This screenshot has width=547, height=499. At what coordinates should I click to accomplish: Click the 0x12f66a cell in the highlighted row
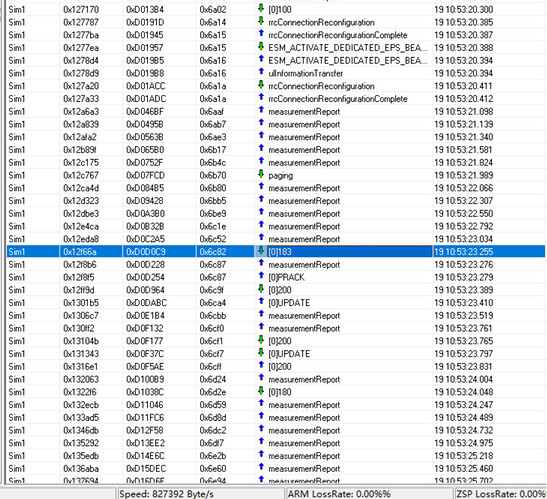80,252
